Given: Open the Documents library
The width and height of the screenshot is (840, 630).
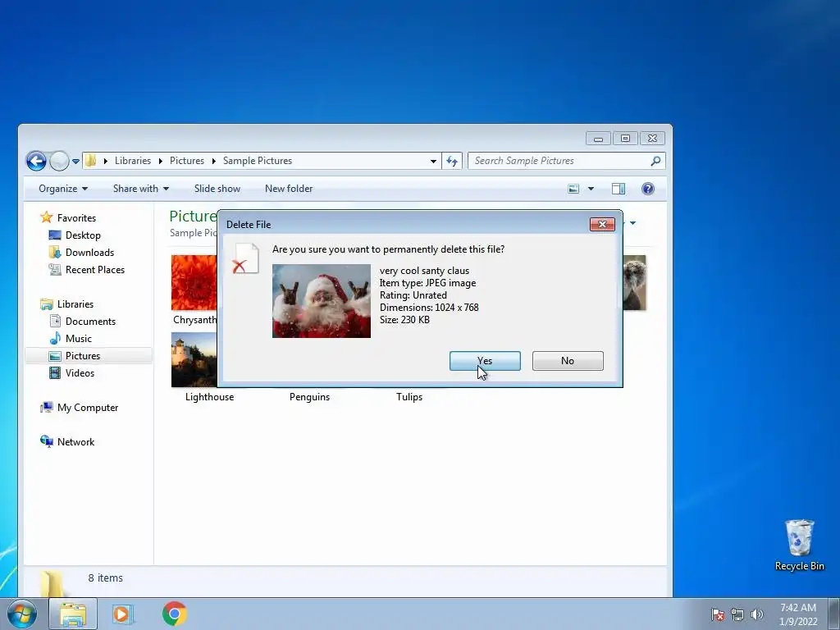Looking at the screenshot, I should pos(90,321).
